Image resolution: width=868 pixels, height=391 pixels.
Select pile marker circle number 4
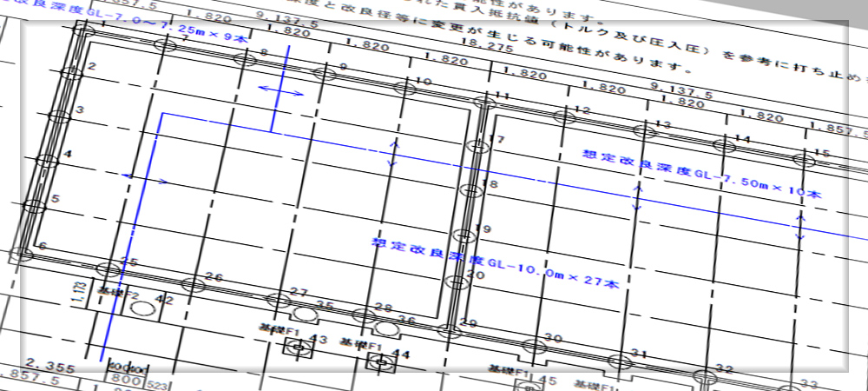pyautogui.click(x=47, y=161)
